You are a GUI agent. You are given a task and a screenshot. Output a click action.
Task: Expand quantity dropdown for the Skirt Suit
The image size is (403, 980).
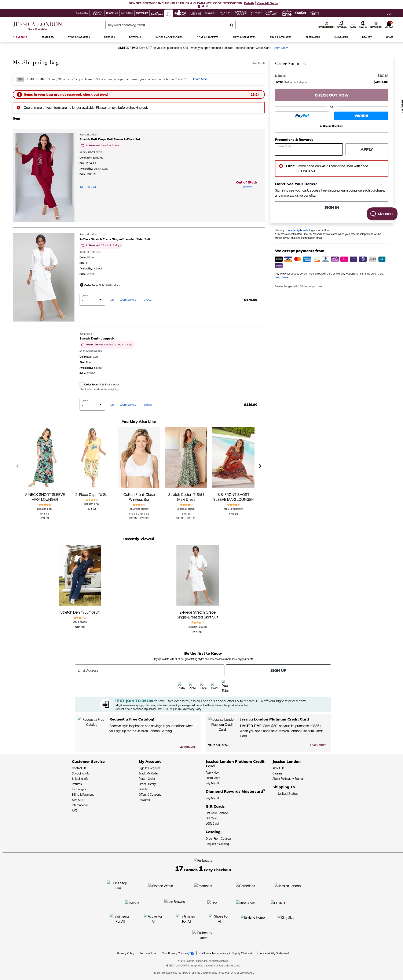[92, 300]
